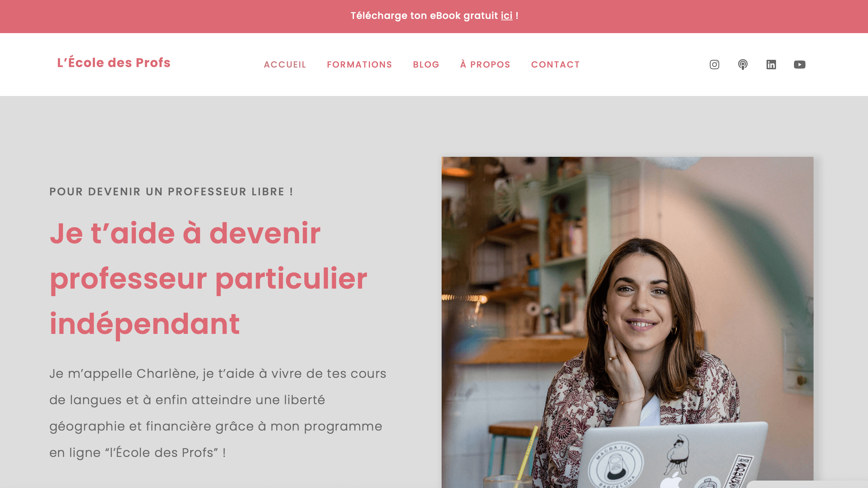Screen dimensions: 868x488
Task: Click the L'École des Profs logo
Action: tap(114, 63)
